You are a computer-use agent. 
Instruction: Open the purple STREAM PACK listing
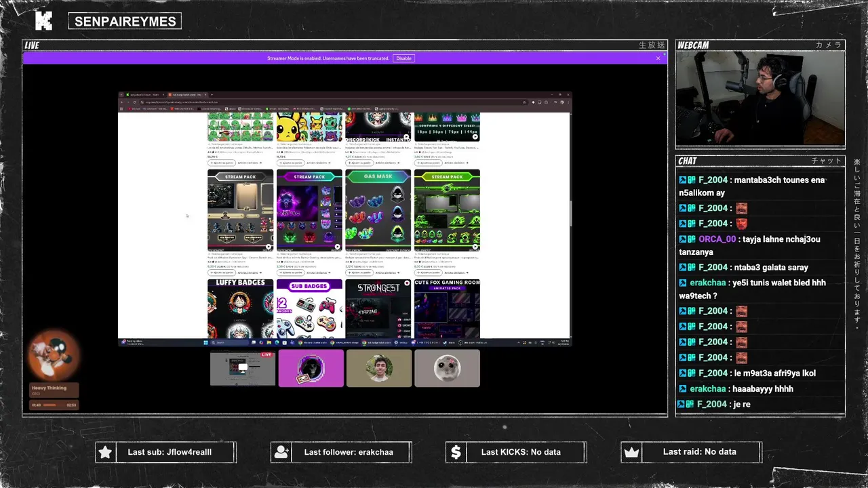[309, 209]
